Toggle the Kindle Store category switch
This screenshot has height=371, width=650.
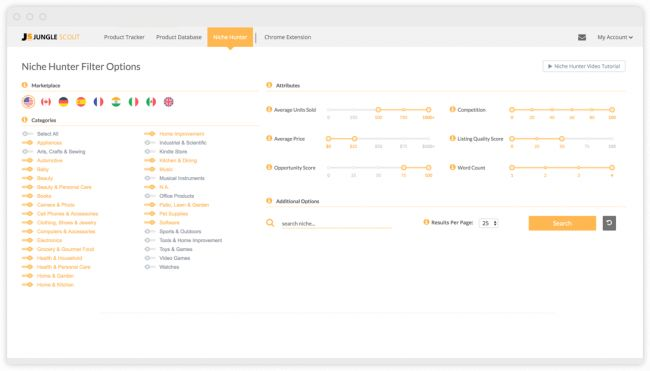(x=150, y=152)
